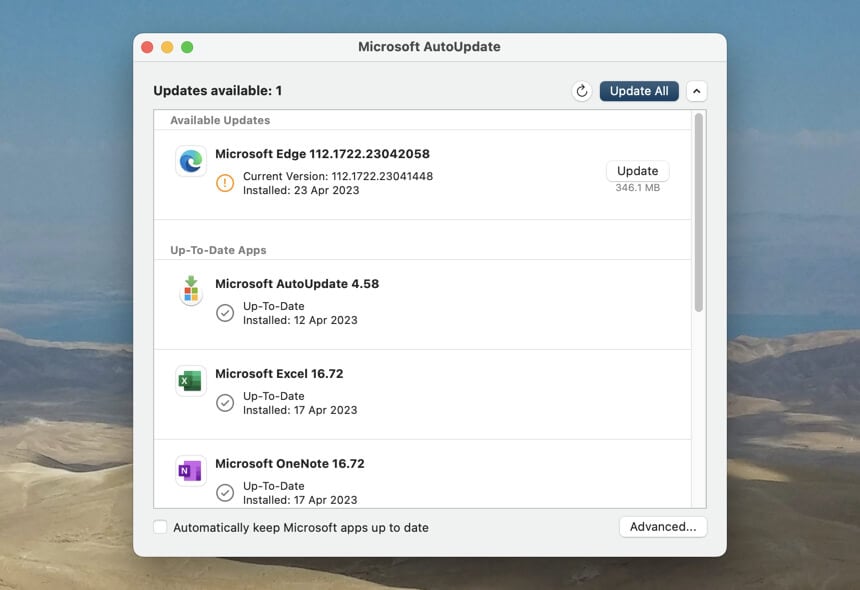
Task: Click the refresh check-for-updates icon
Action: pyautogui.click(x=582, y=91)
